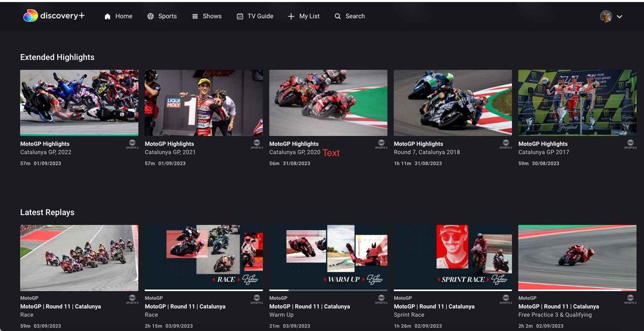
Task: Play the Warm Up replay thumbnail
Action: 328,258
